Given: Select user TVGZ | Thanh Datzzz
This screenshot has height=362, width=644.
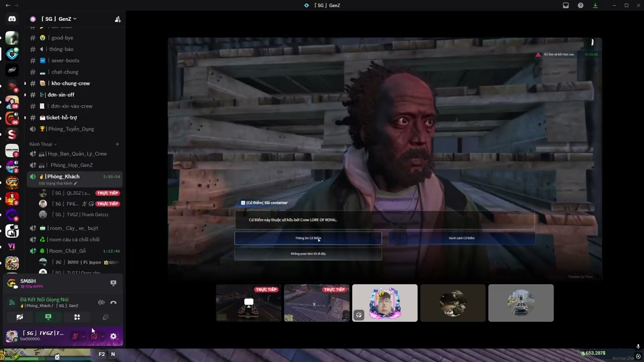Looking at the screenshot, I should click(x=79, y=215).
